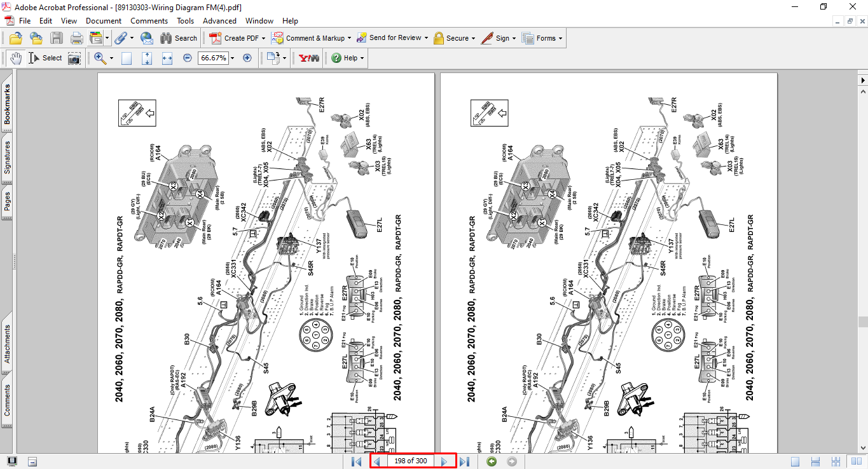The height and width of the screenshot is (469, 868).
Task: Open the zoom percentage dropdown
Action: pos(232,58)
